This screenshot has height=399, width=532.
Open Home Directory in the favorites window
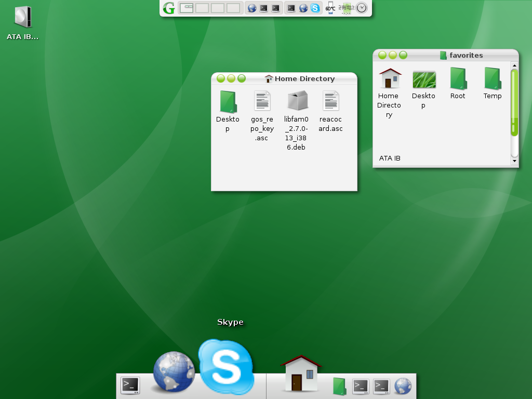pyautogui.click(x=389, y=93)
